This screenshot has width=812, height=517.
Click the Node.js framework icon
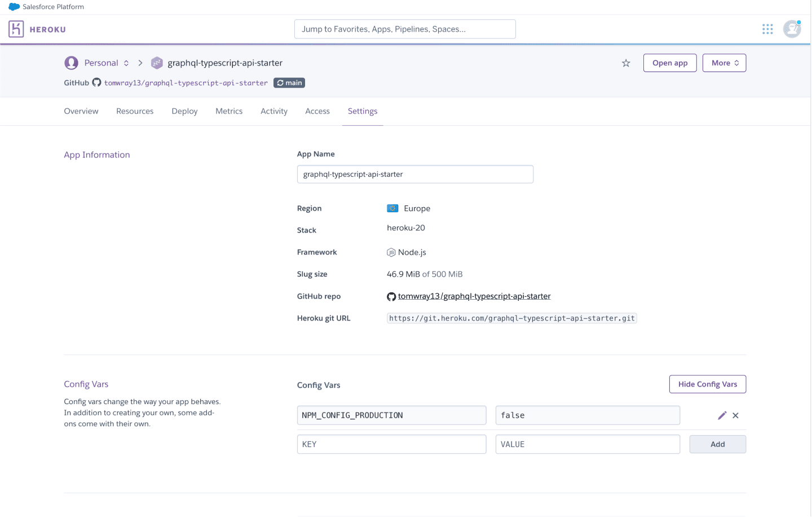click(391, 252)
